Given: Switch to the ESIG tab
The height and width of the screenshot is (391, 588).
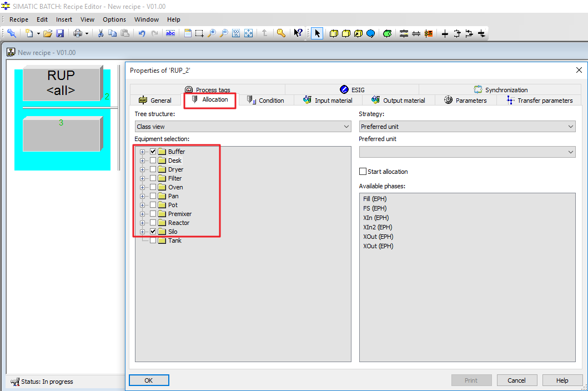Looking at the screenshot, I should click(352, 89).
